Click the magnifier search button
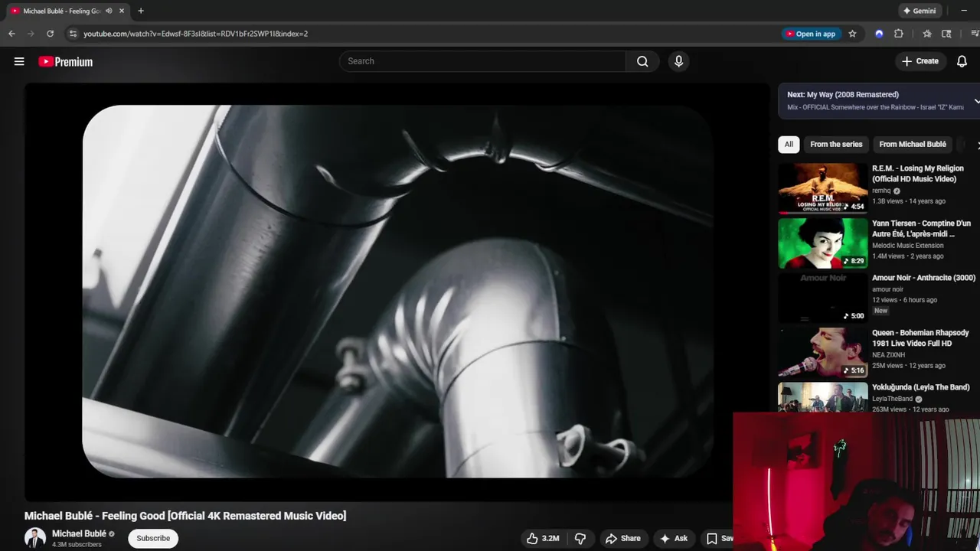Image resolution: width=980 pixels, height=551 pixels. 642,61
